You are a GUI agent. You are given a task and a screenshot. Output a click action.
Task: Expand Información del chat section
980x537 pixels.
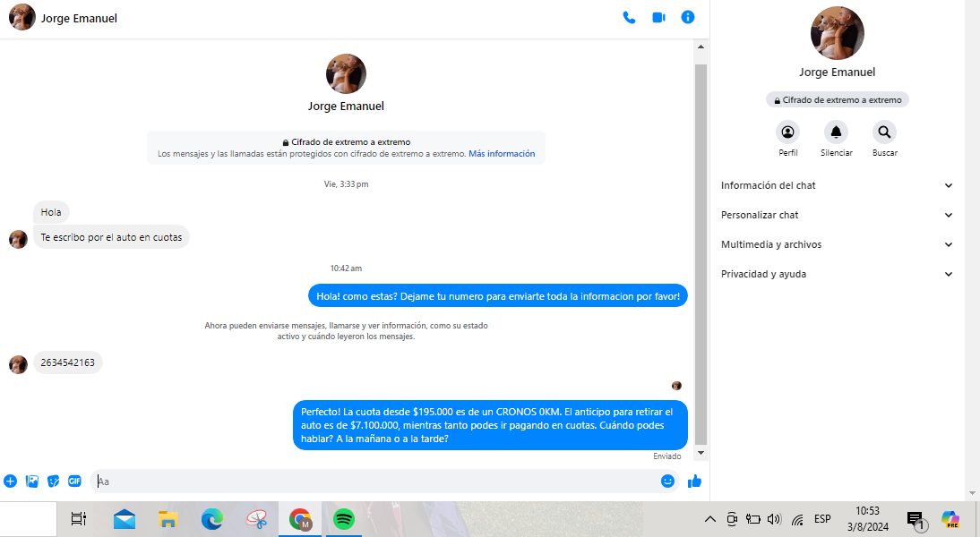pyautogui.click(x=837, y=185)
